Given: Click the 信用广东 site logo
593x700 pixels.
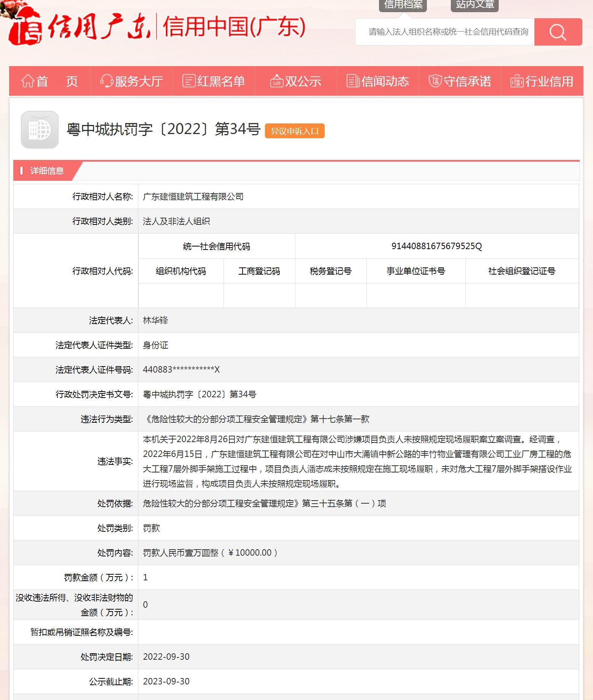Looking at the screenshot, I should pyautogui.click(x=79, y=26).
